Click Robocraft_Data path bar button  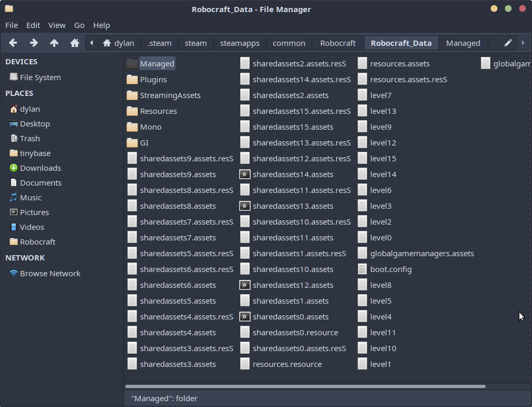click(x=401, y=43)
